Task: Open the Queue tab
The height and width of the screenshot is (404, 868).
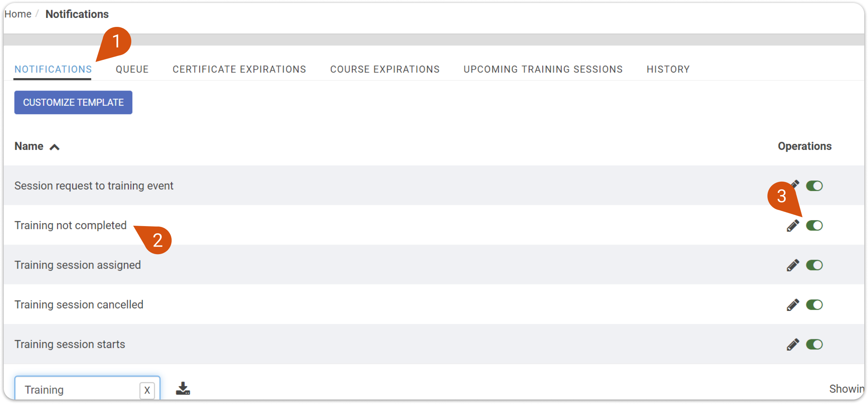Action: [132, 70]
